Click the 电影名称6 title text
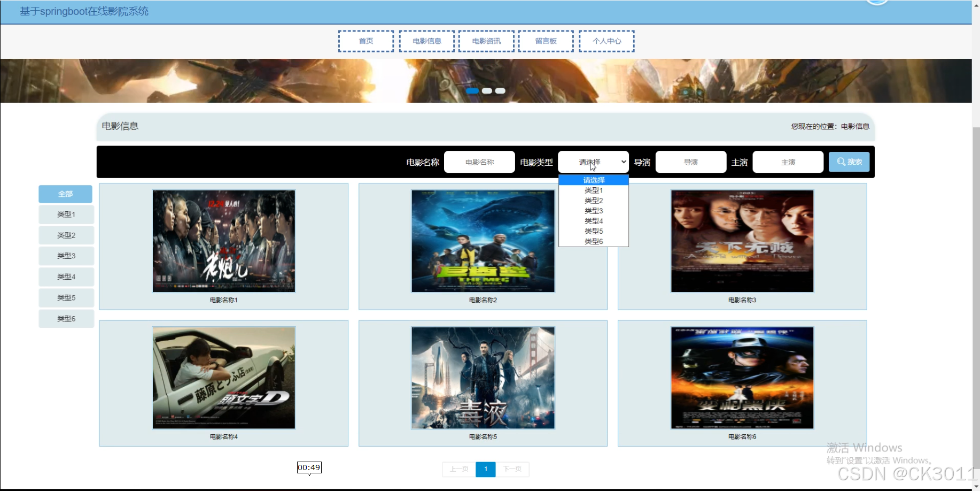The width and height of the screenshot is (980, 491). point(742,437)
